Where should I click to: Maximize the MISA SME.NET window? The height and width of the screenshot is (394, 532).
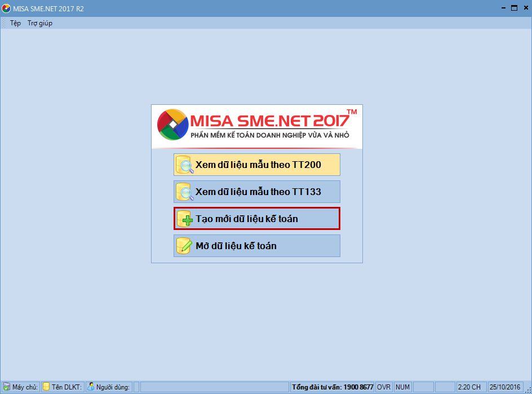pyautogui.click(x=515, y=8)
